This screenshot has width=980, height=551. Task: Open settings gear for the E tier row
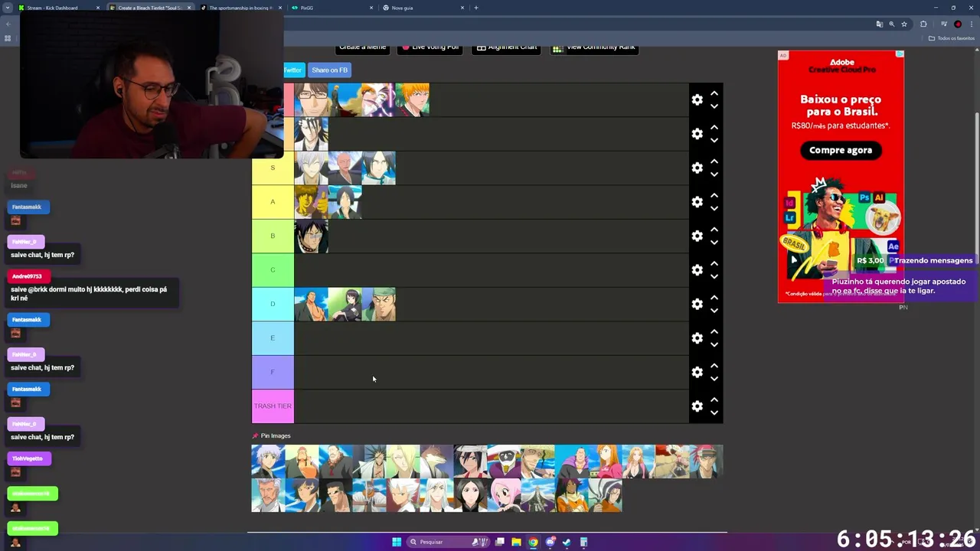pos(697,338)
